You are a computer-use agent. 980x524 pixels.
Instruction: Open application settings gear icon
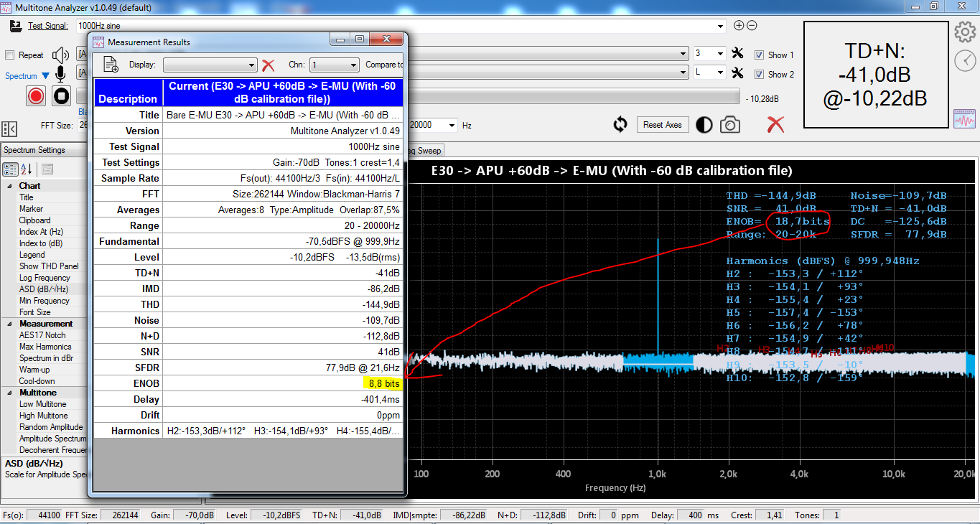point(966,32)
